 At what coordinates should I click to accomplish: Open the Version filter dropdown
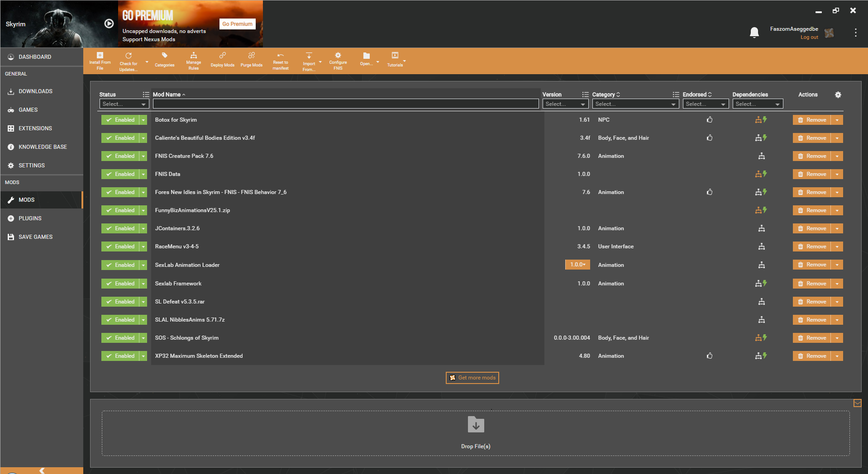pyautogui.click(x=565, y=104)
